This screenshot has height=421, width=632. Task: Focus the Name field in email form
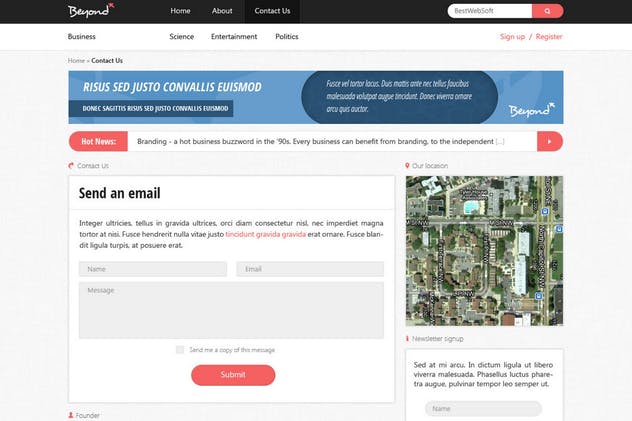tap(153, 269)
